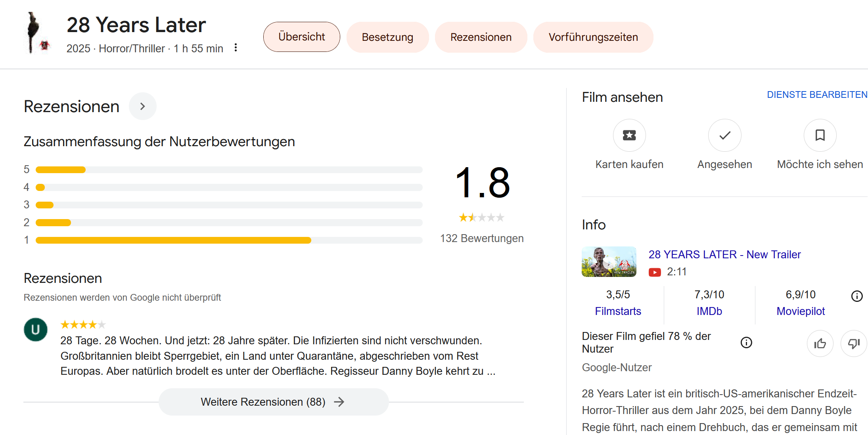The image size is (868, 435).
Task: Click the Karten kaufen ticket icon
Action: 629,135
